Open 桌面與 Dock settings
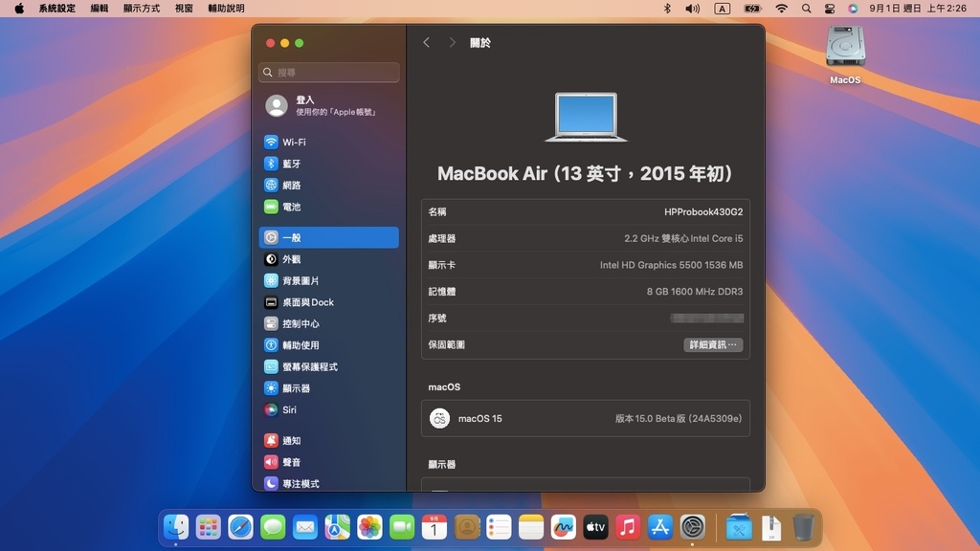This screenshot has width=980, height=551. click(x=329, y=301)
